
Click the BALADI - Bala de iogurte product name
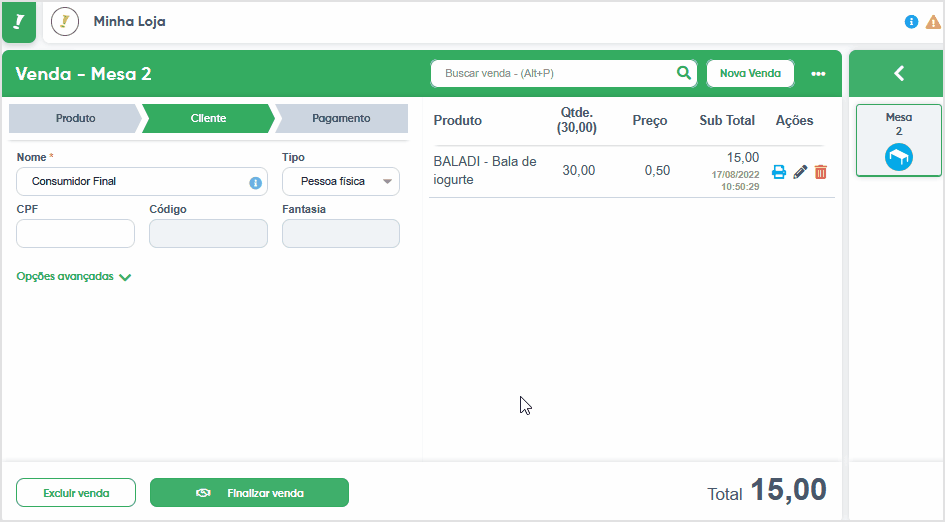coord(485,171)
